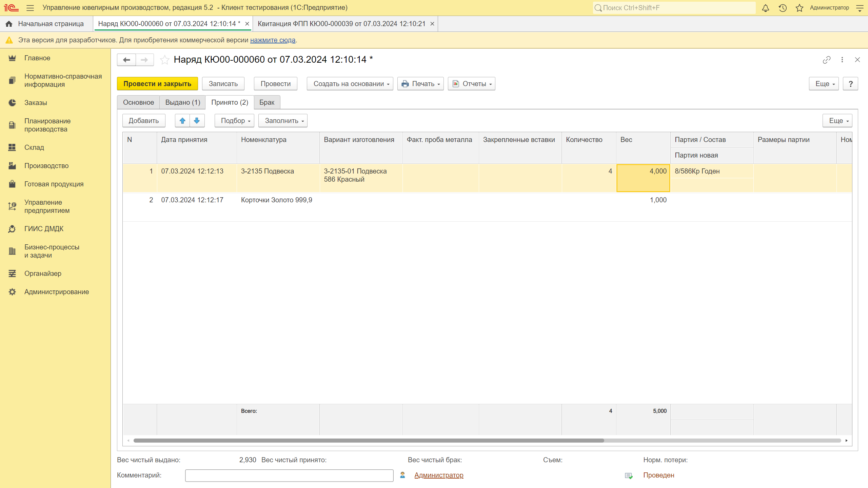Viewport: 868px width, 488px height.
Task: Open notifications bell
Action: (x=766, y=8)
